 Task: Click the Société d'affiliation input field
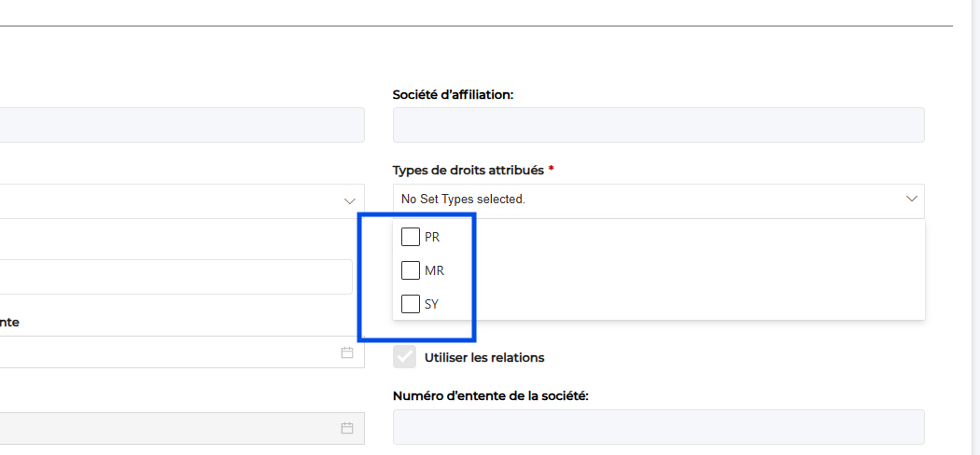(658, 125)
